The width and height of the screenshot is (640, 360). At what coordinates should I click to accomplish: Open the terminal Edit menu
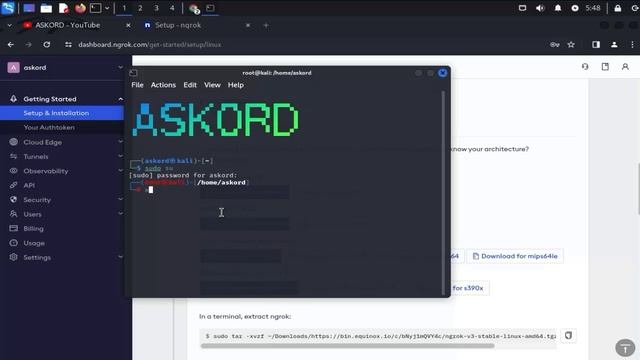(190, 85)
